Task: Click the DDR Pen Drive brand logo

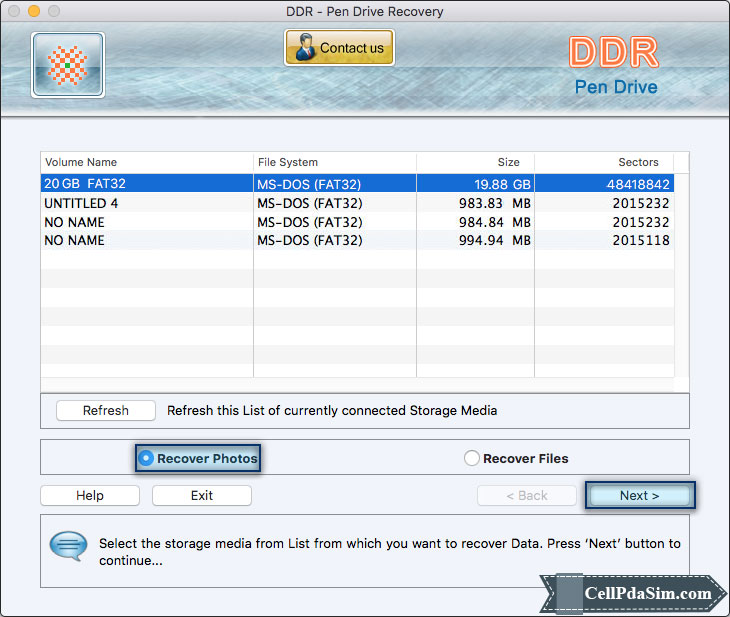Action: [615, 66]
